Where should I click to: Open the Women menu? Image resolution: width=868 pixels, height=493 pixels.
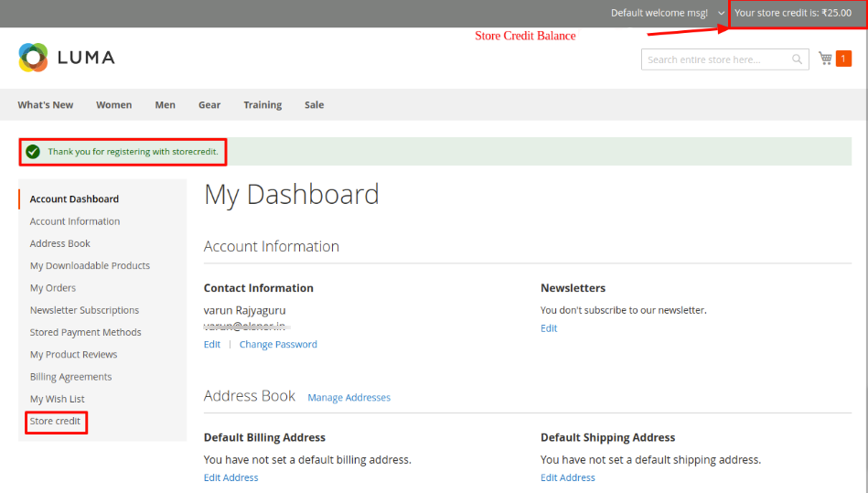coord(113,105)
